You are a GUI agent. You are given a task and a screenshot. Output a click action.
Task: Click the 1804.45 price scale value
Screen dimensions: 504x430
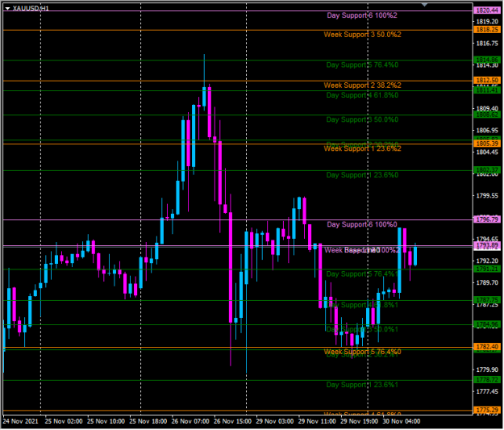coord(487,152)
